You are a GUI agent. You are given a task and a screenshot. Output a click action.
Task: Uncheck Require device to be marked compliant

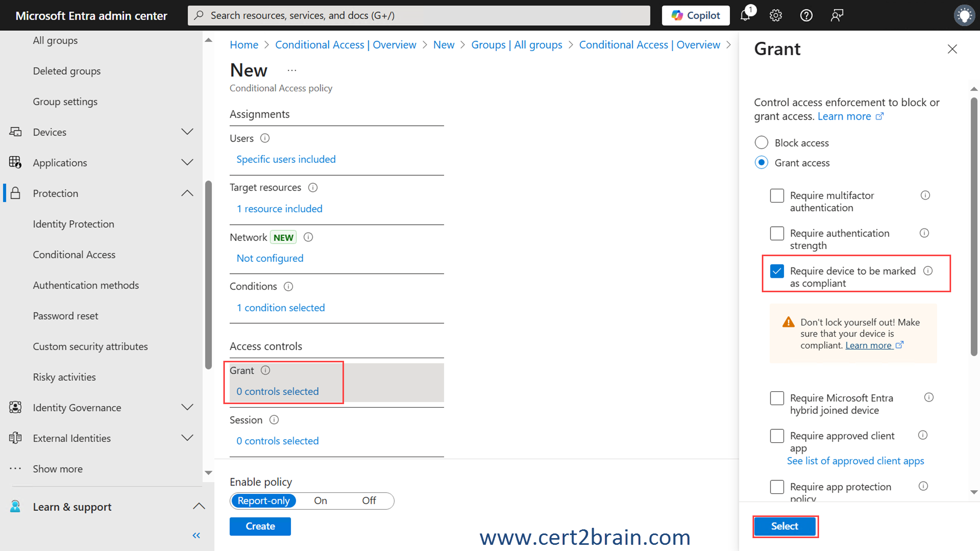click(x=777, y=271)
